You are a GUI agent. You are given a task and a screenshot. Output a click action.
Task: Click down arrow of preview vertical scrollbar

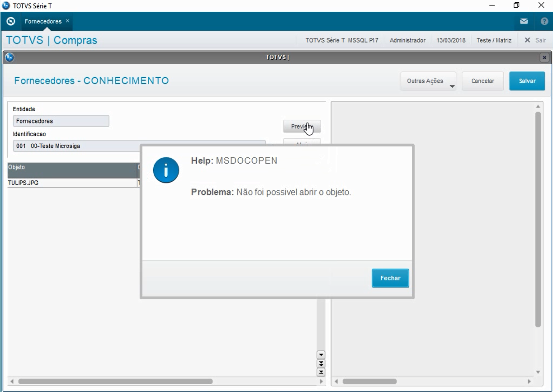tap(538, 372)
